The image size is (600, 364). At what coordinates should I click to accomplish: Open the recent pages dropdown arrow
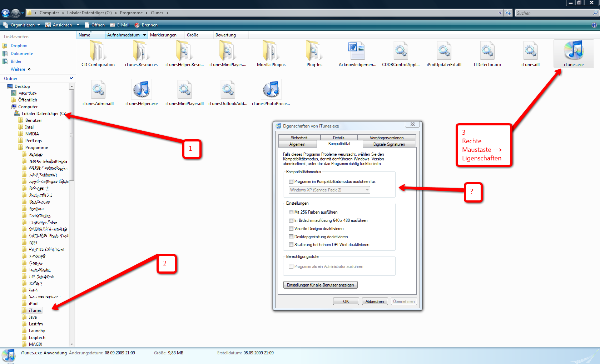pos(23,13)
